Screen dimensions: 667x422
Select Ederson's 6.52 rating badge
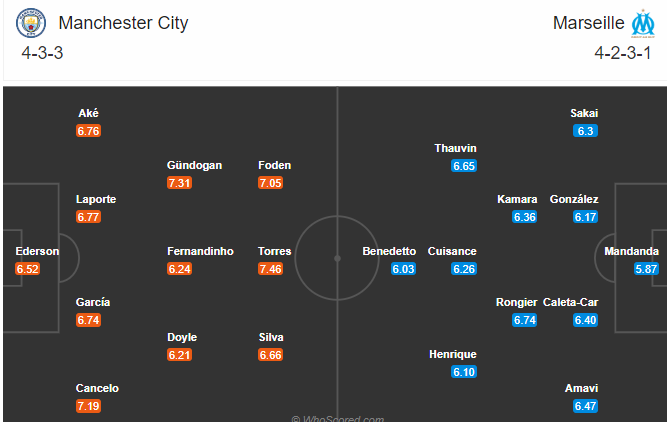(28, 269)
